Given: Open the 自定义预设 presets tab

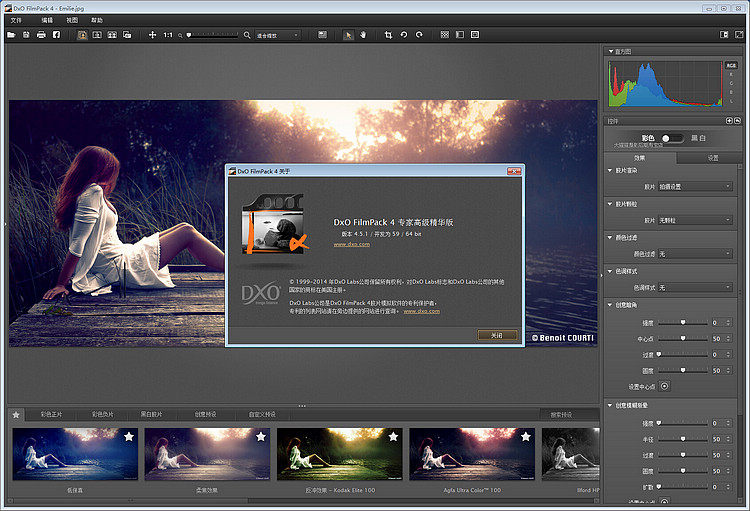Looking at the screenshot, I should click(262, 414).
